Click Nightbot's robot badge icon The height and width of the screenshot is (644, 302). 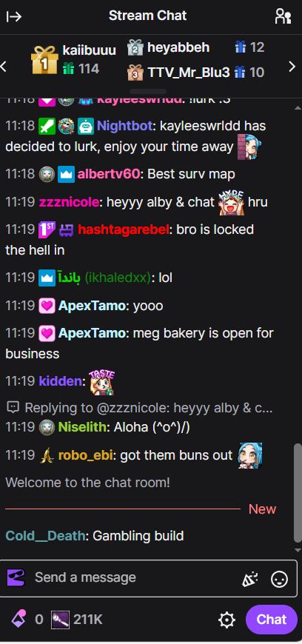[x=85, y=126]
